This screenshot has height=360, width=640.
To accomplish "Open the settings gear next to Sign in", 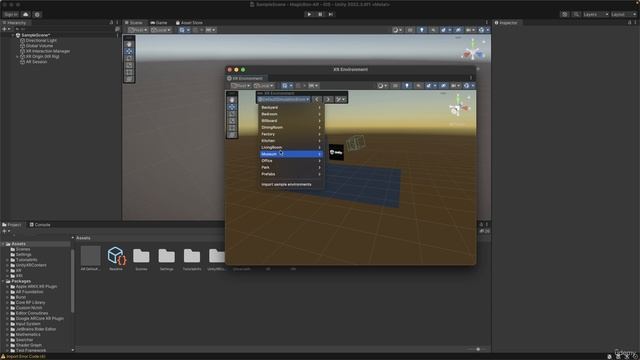I will pos(37,14).
